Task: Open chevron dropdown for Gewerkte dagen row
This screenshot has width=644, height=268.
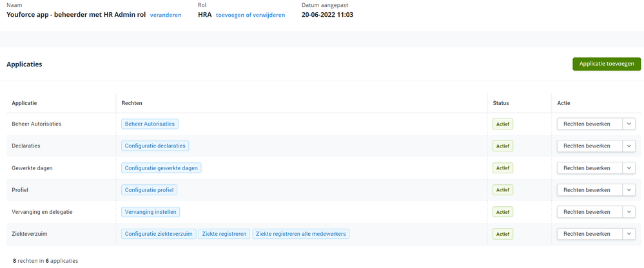Action: 629,168
